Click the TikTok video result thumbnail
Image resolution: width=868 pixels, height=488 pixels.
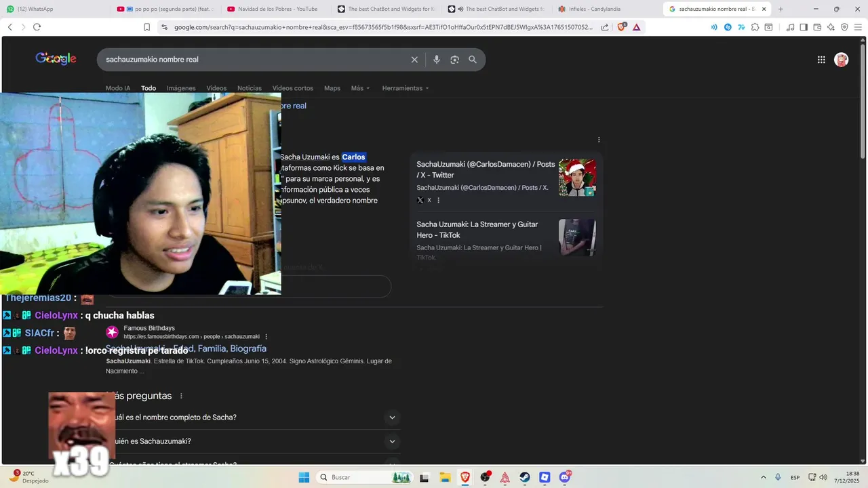(577, 237)
